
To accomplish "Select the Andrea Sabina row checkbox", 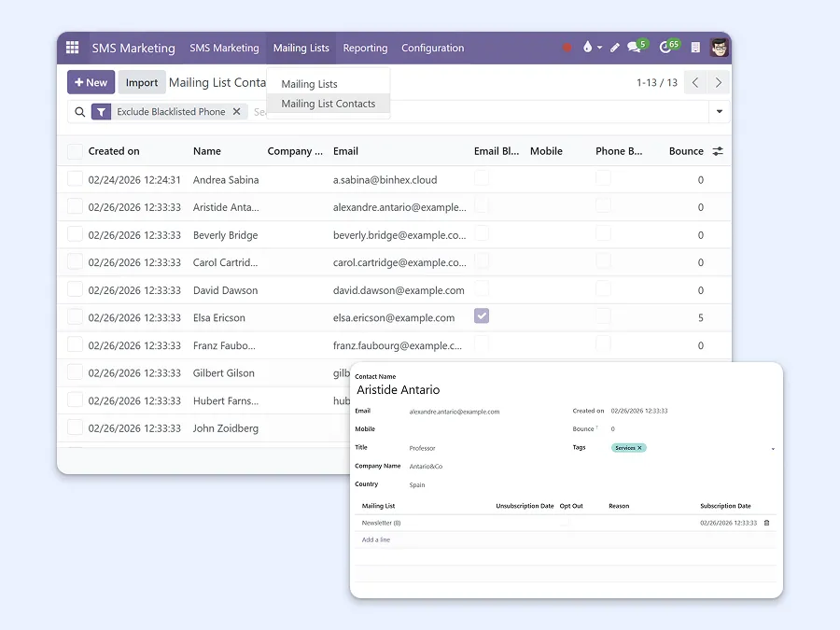I will pyautogui.click(x=75, y=179).
